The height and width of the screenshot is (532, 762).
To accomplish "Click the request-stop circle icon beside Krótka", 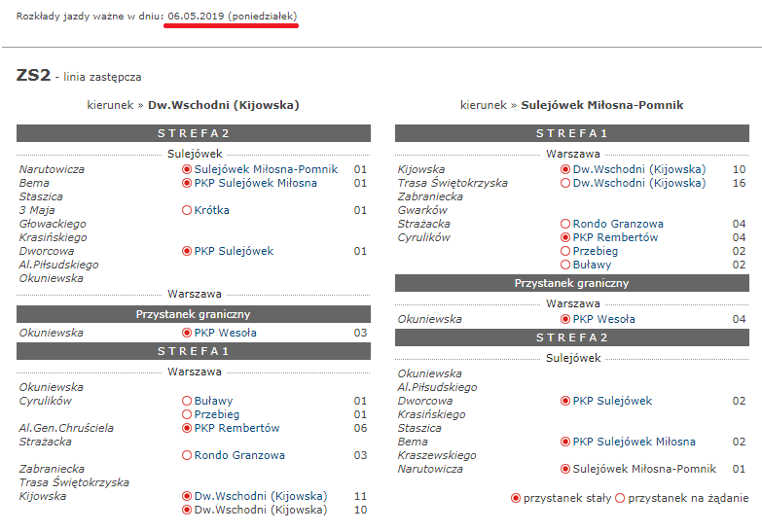I will [187, 210].
